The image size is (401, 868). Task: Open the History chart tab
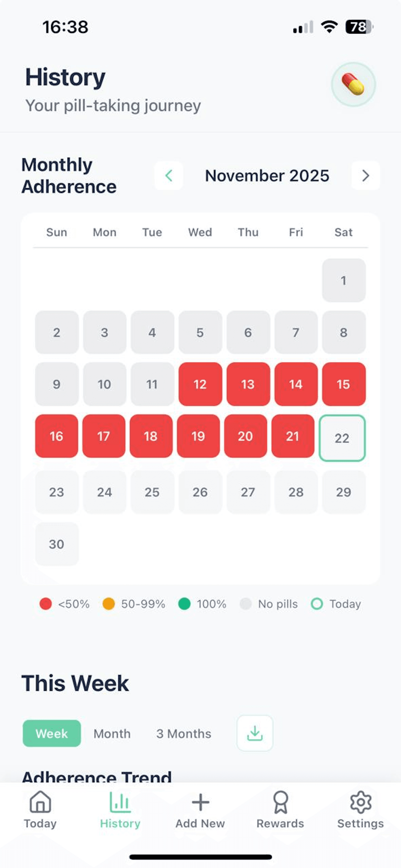click(x=120, y=809)
